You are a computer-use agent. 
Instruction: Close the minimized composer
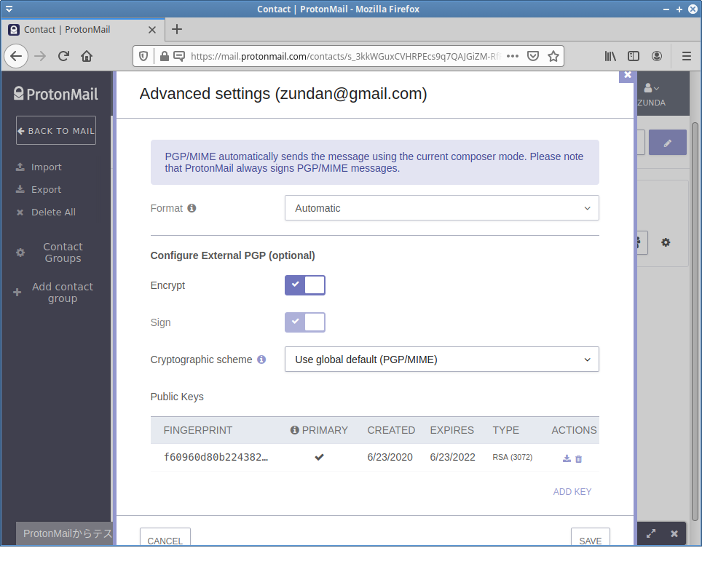point(674,533)
